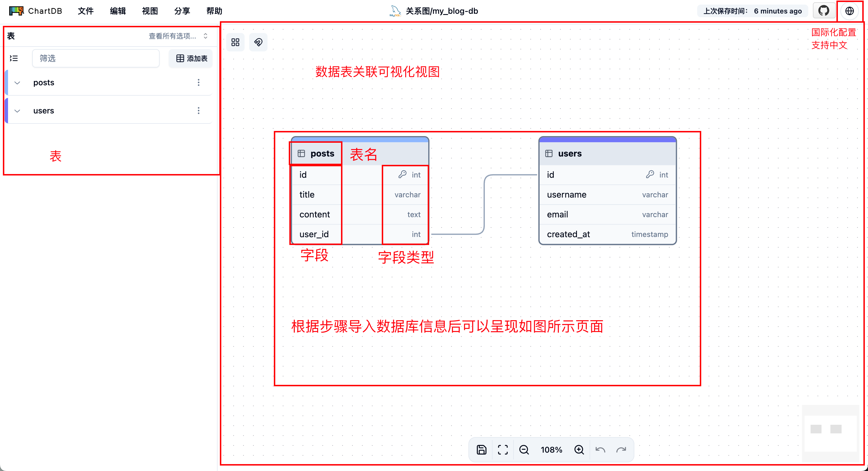868x471 pixels.
Task: Collapse all tables list icon
Action: point(14,58)
